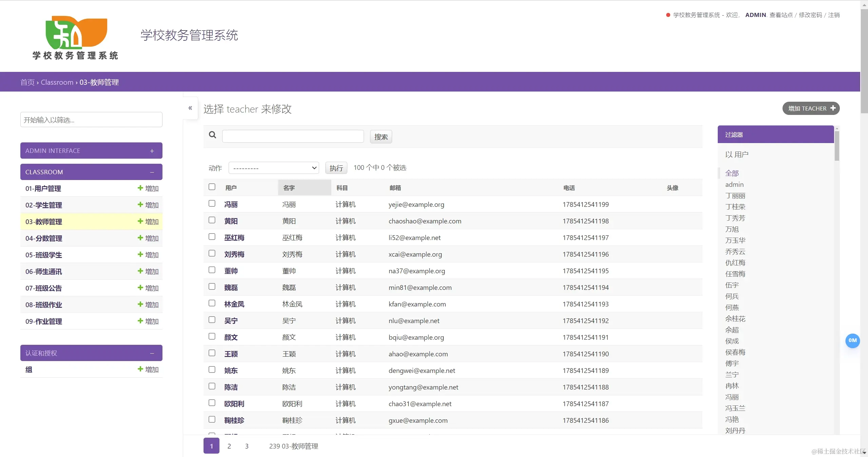Image resolution: width=868 pixels, height=457 pixels.
Task: Click the blue 0M floating badge
Action: click(x=852, y=341)
